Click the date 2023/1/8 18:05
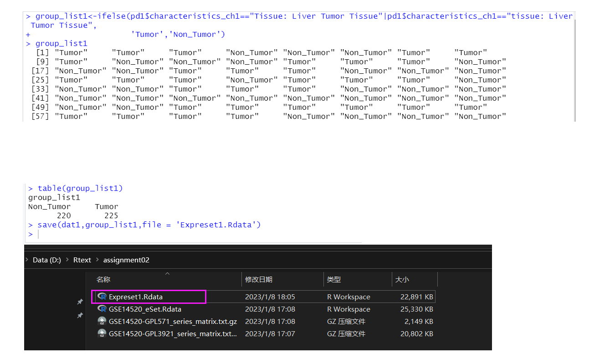 270,297
